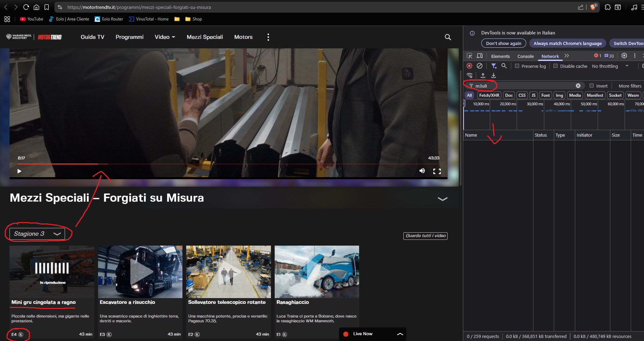Viewport: 644px width, 341px height.
Task: Clear the m3u8 filter text
Action: coord(578,86)
